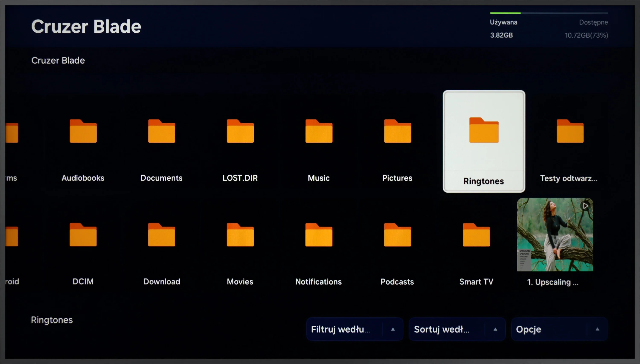Expand the Opcje dropdown
The image size is (640, 364).
point(559,329)
